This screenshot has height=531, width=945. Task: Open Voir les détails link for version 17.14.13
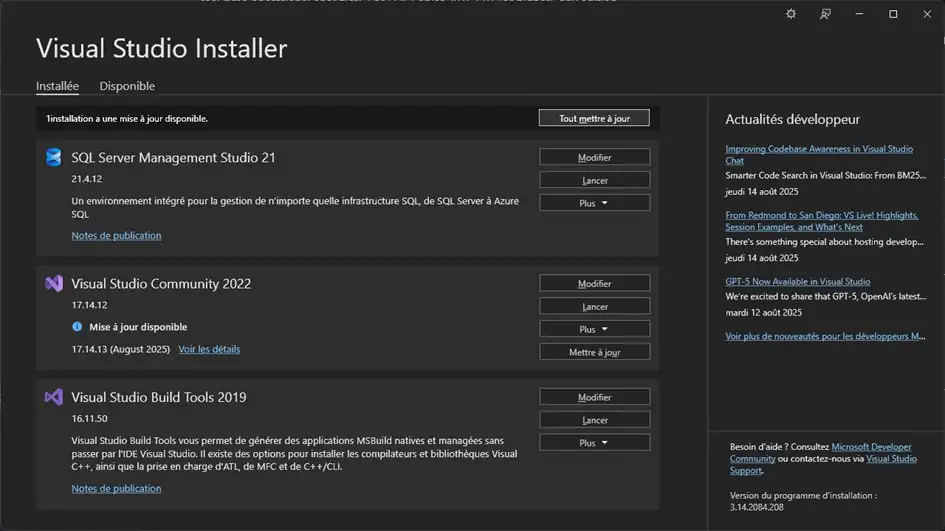point(209,349)
